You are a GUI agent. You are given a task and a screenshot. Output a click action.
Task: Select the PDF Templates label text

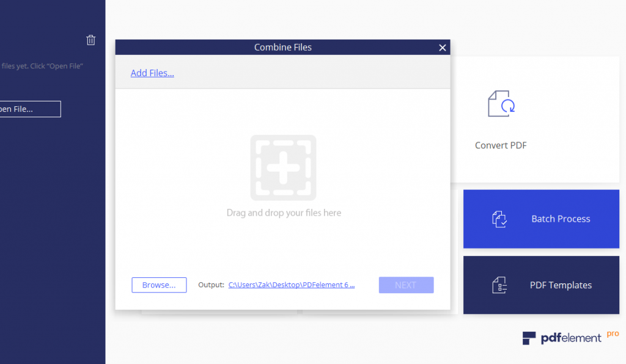(561, 285)
